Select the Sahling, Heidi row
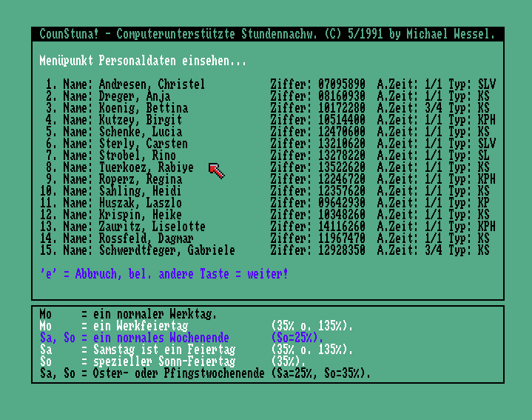The image size is (532, 420). (x=268, y=191)
